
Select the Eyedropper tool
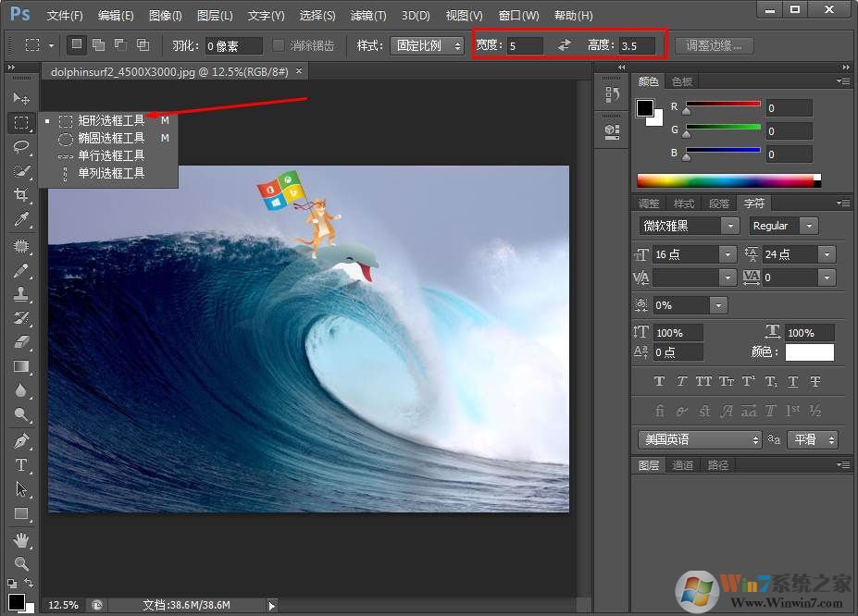point(20,219)
